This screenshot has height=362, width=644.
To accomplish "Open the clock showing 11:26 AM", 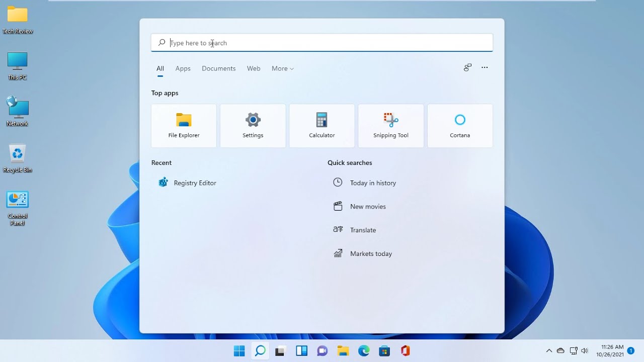I will click(x=610, y=351).
